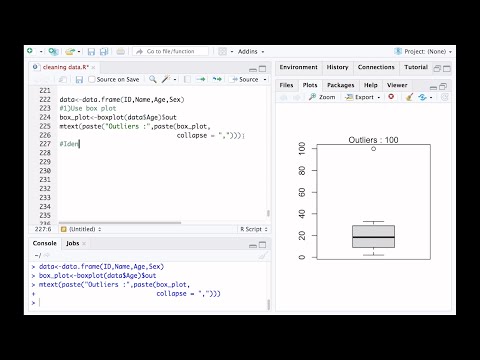The height and width of the screenshot is (360, 480).
Task: Minimize the source editor pane
Action: click(x=253, y=69)
